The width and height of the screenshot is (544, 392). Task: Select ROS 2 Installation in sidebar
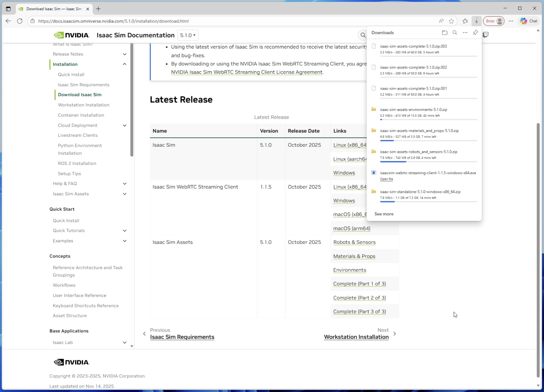[77, 163]
